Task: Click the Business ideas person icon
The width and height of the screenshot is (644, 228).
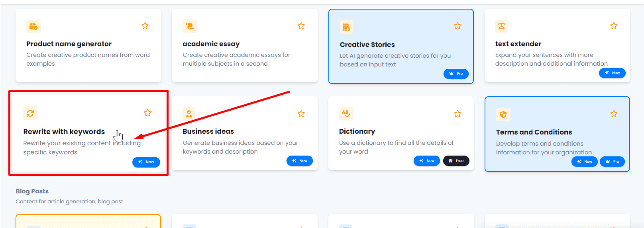Action: (189, 114)
